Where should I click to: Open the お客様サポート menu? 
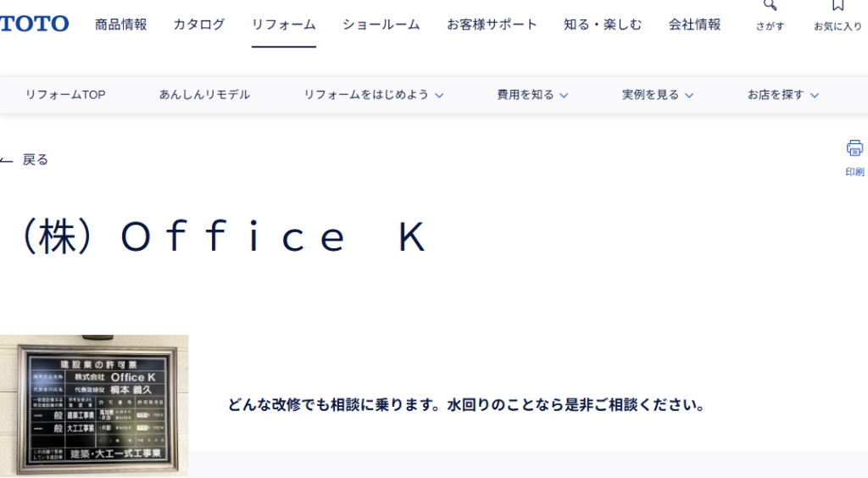pyautogui.click(x=492, y=25)
